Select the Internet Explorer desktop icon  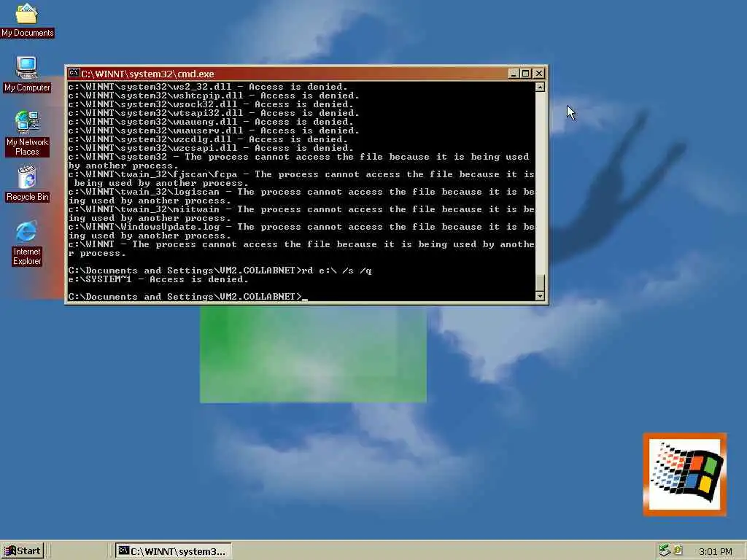coord(27,243)
